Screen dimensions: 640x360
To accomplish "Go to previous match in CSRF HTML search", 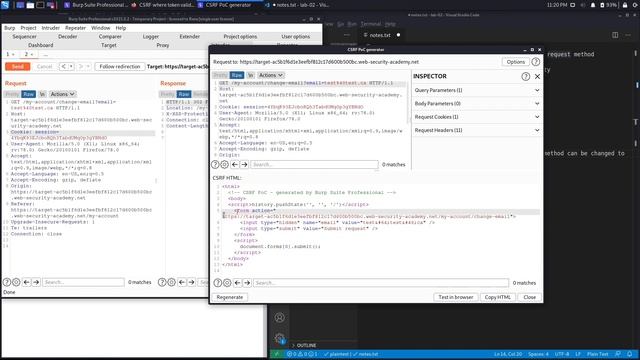I will [x=238, y=283].
